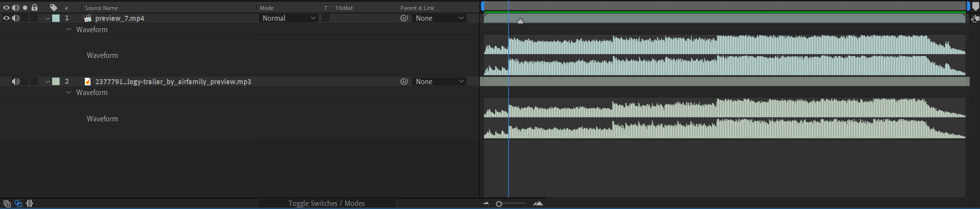The width and height of the screenshot is (980, 209).
Task: Click the Lock padlock column header icon
Action: 34,7
